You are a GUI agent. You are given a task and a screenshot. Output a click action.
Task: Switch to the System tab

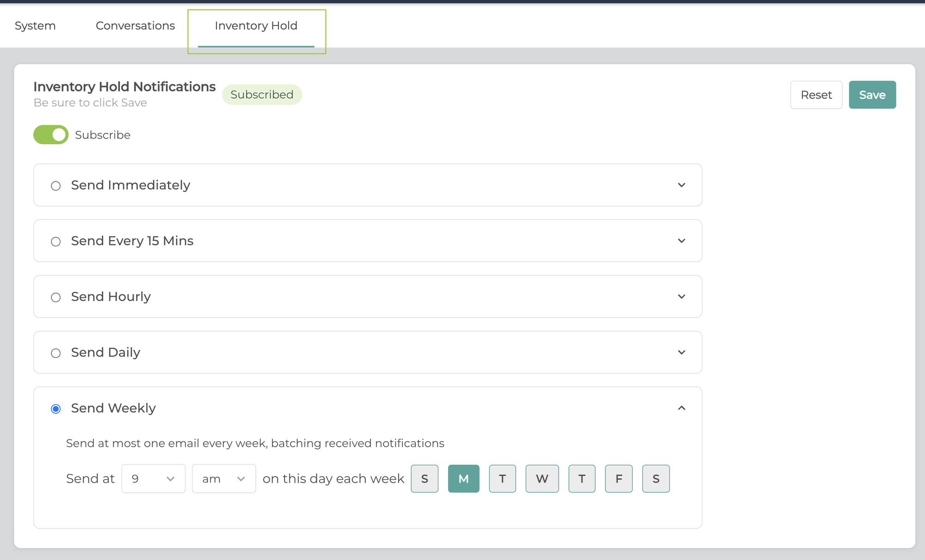(x=35, y=25)
